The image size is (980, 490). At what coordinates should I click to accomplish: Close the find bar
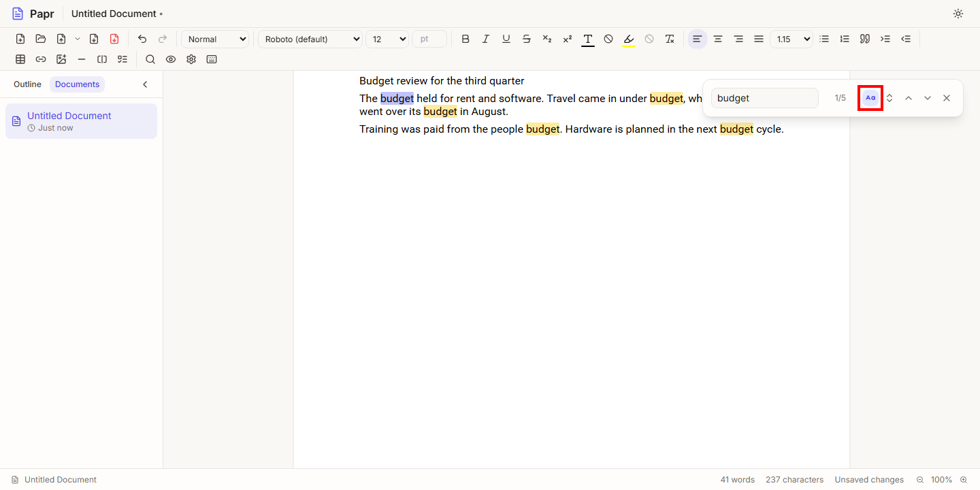tap(947, 98)
